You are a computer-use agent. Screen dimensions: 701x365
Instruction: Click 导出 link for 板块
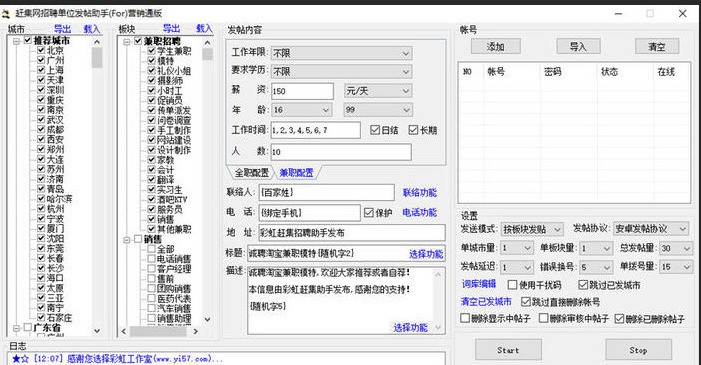tap(171, 29)
